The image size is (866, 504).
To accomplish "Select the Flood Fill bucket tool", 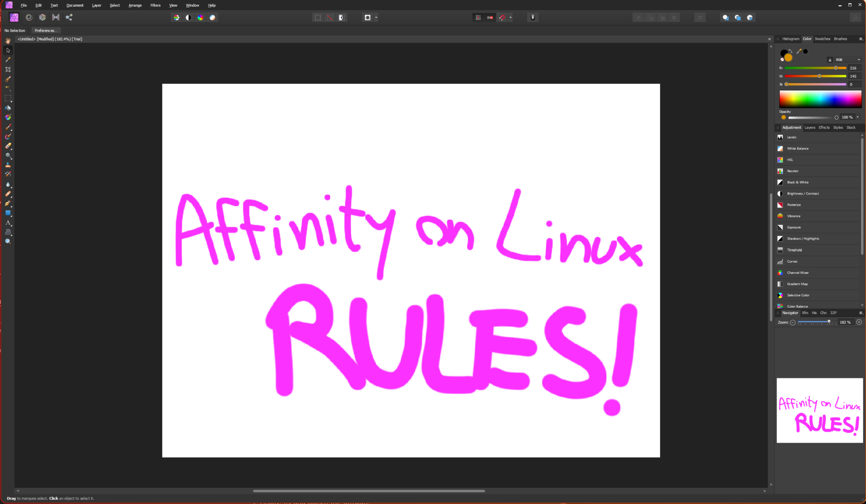I will 8,107.
